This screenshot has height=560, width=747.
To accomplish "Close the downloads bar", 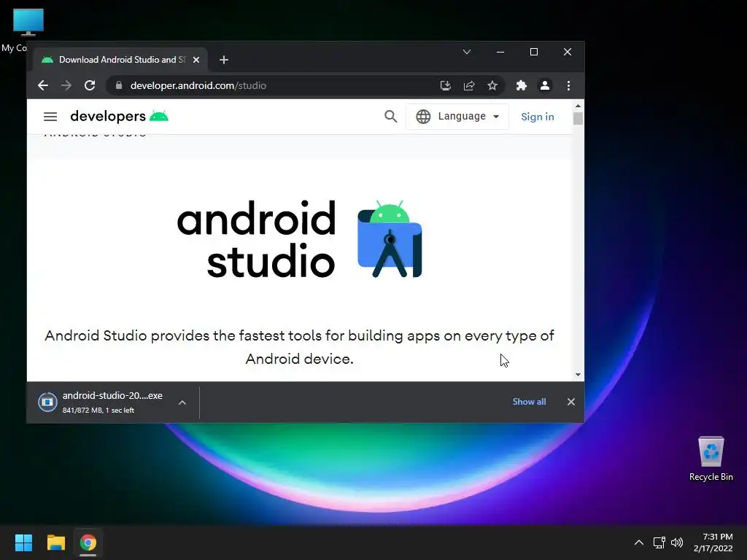I will [571, 402].
